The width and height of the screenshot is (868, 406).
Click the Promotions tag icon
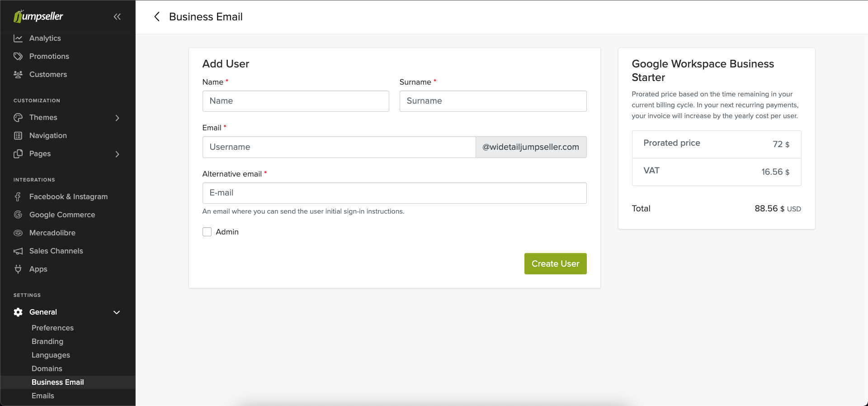(x=18, y=57)
